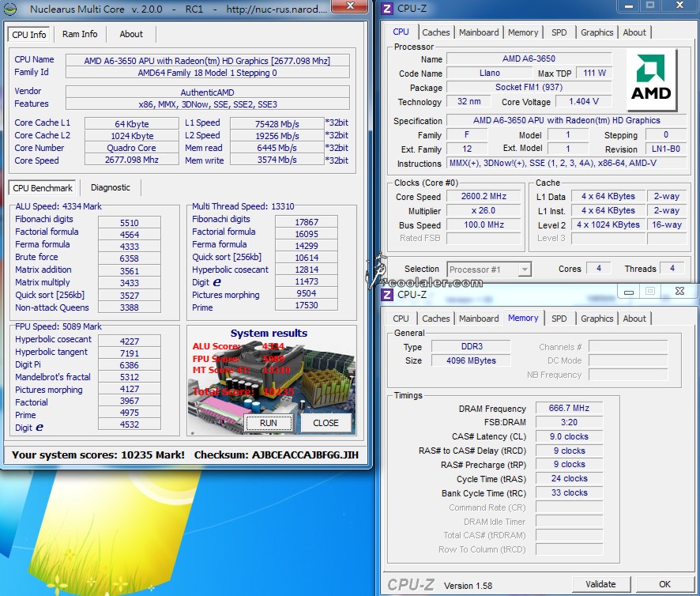
Task: Switch to Ram Info tab in Nuclearus
Action: [80, 34]
